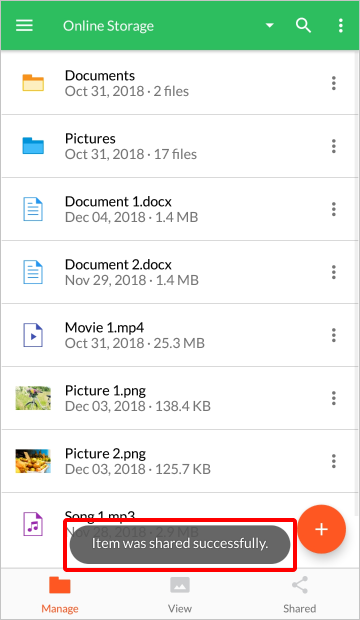Show options menu for Movie 1.mp4
360x620 pixels.
tap(334, 335)
